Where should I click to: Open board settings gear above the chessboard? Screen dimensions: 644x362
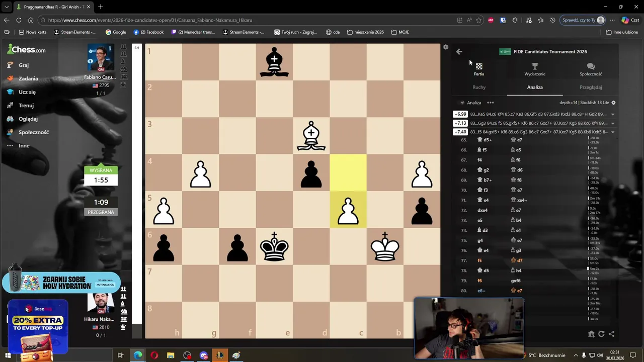click(x=446, y=47)
